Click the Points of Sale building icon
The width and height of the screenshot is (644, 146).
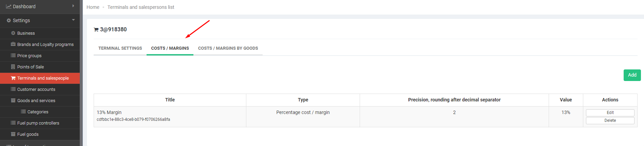13,67
